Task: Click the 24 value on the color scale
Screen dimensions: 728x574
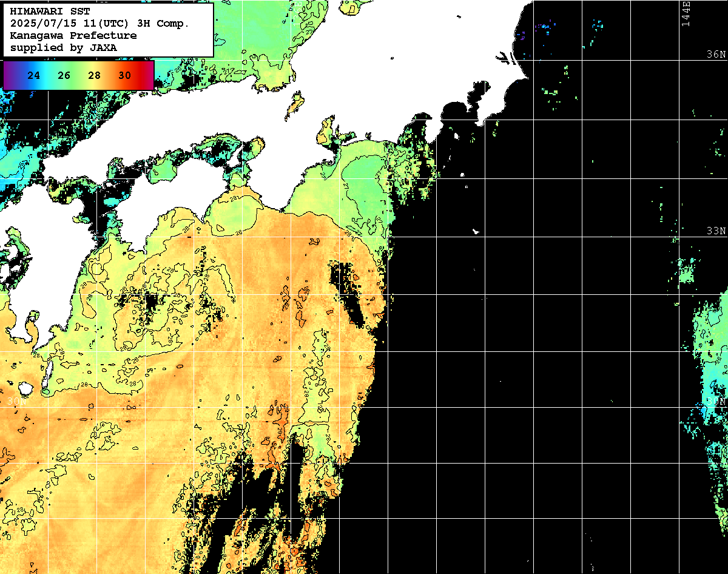Action: pyautogui.click(x=34, y=76)
